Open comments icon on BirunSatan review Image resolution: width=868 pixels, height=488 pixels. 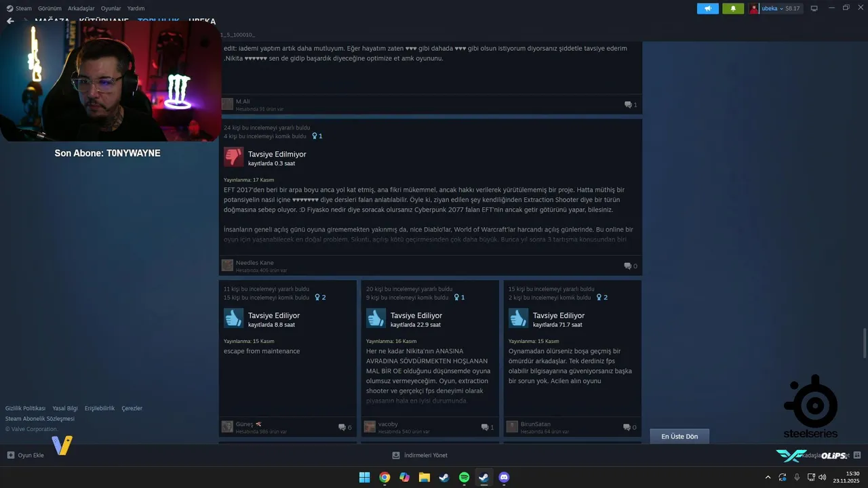tap(627, 427)
